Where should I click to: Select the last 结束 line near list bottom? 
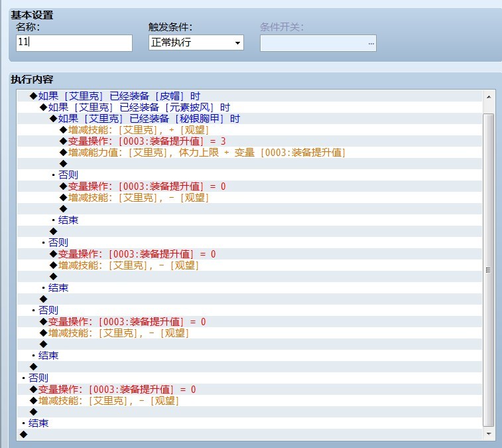[249, 423]
